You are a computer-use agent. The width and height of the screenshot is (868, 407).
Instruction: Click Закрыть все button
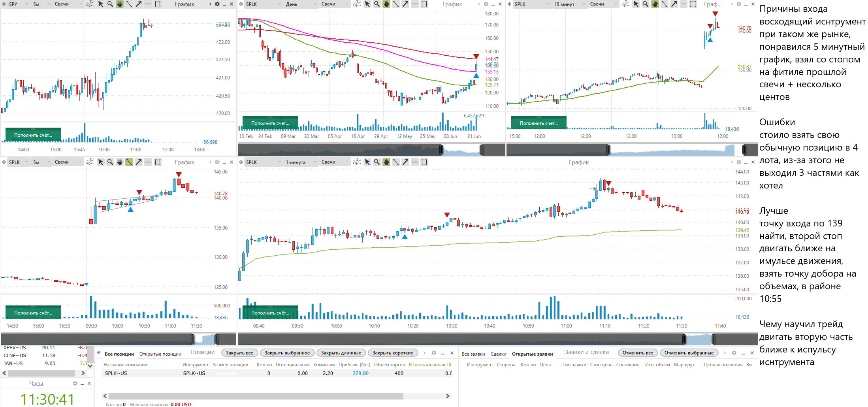click(239, 353)
